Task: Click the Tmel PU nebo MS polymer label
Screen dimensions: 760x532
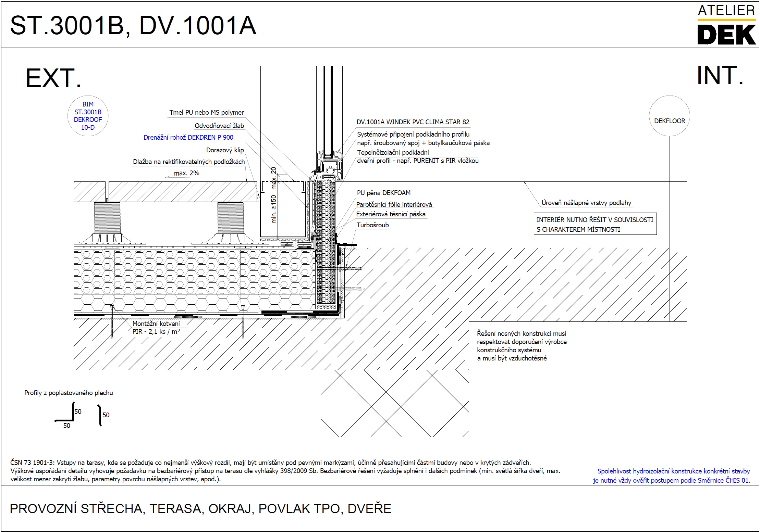Action: [207, 113]
